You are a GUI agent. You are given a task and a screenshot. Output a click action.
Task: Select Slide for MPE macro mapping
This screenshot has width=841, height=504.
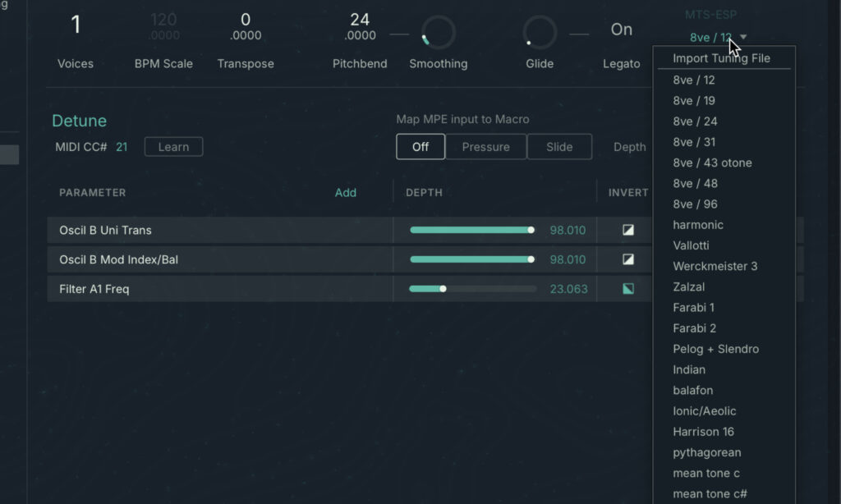tap(559, 147)
